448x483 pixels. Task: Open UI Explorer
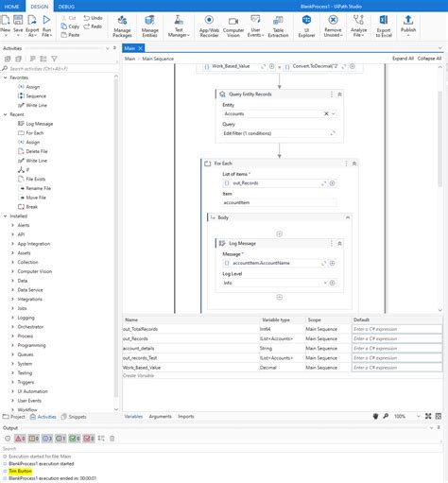point(306,26)
